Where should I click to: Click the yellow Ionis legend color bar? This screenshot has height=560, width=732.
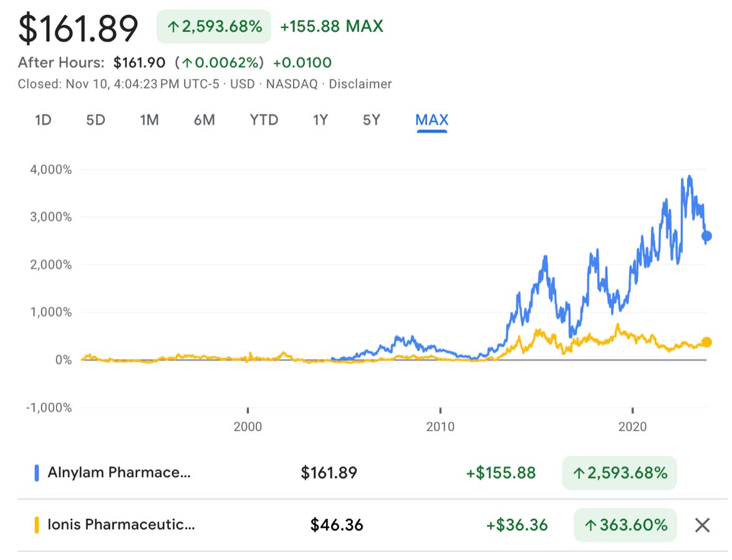point(36,524)
